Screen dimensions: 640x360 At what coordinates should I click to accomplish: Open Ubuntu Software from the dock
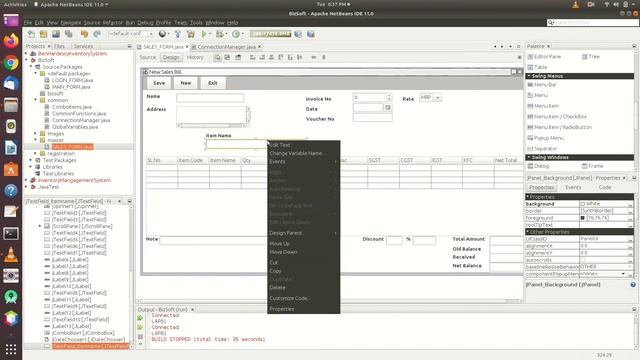coord(11,169)
